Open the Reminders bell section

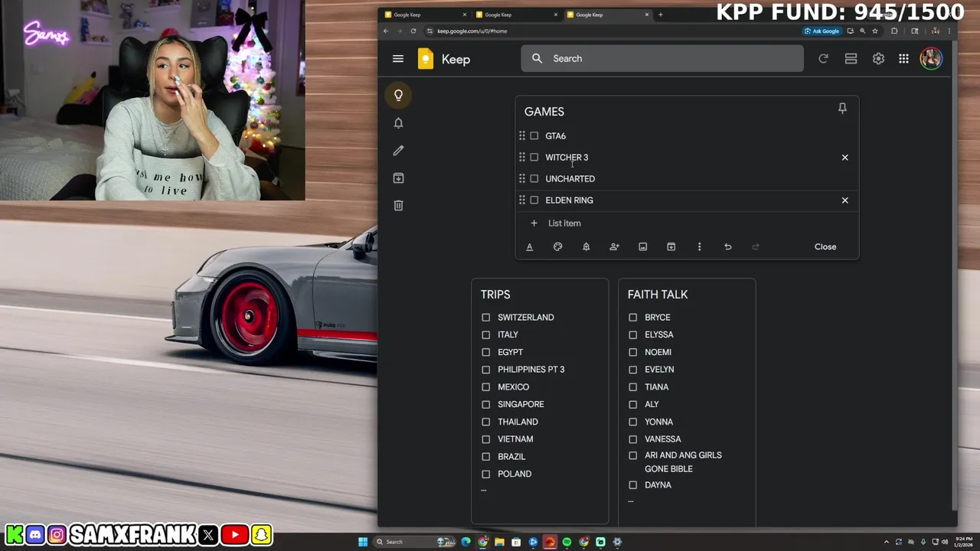pos(398,123)
